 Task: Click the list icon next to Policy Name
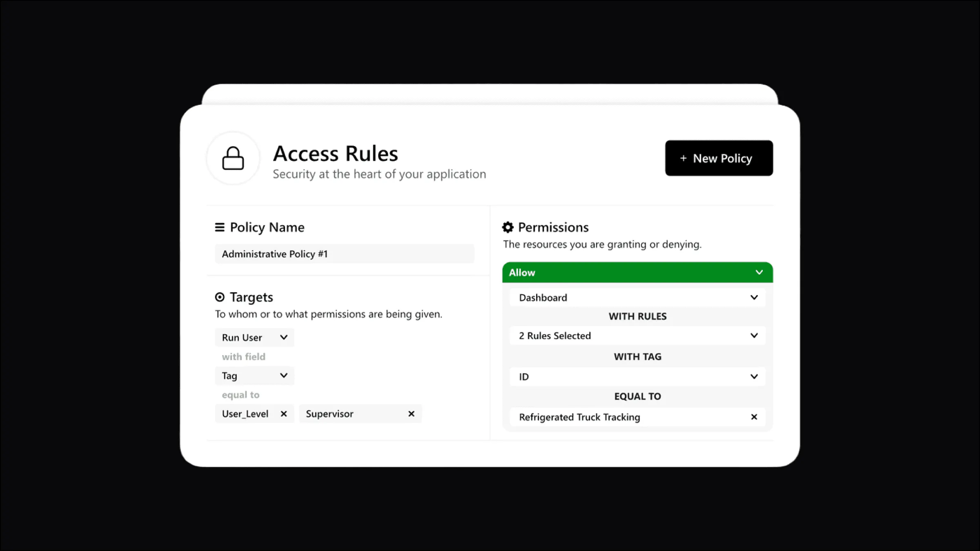pyautogui.click(x=220, y=227)
